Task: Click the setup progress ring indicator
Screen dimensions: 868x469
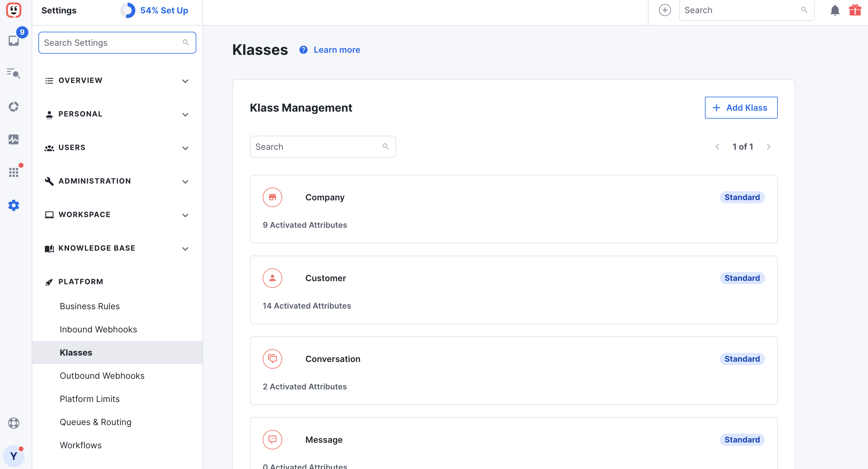Action: [x=128, y=10]
